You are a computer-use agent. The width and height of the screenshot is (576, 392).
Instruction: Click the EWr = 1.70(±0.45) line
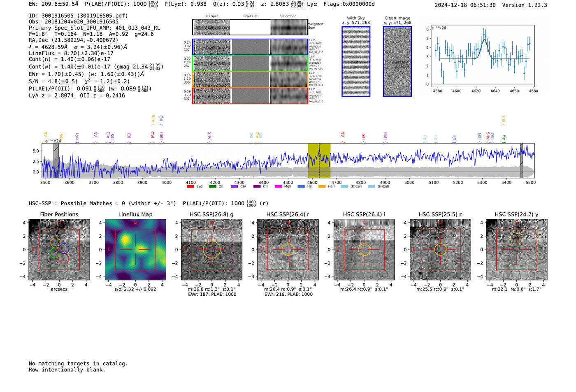(x=86, y=74)
